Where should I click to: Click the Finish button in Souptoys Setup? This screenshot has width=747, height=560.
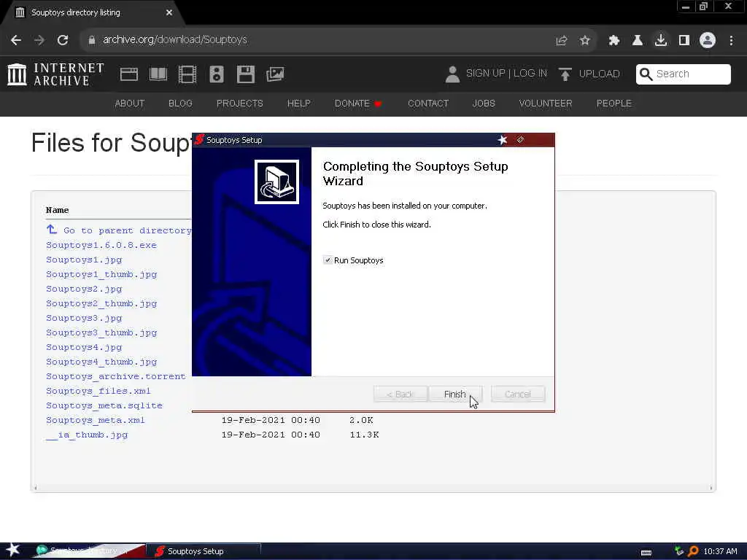455,394
